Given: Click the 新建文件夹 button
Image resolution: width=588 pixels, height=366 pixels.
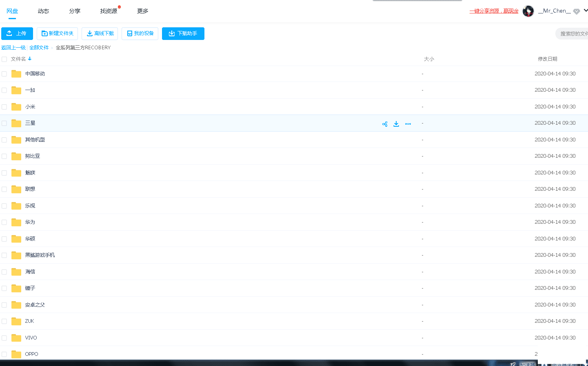Looking at the screenshot, I should point(57,33).
